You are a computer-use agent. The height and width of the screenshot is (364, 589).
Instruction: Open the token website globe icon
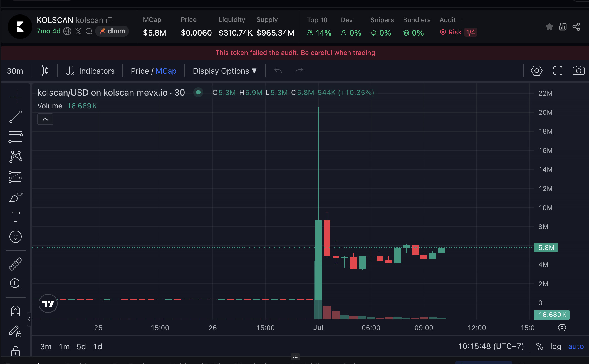coord(67,31)
